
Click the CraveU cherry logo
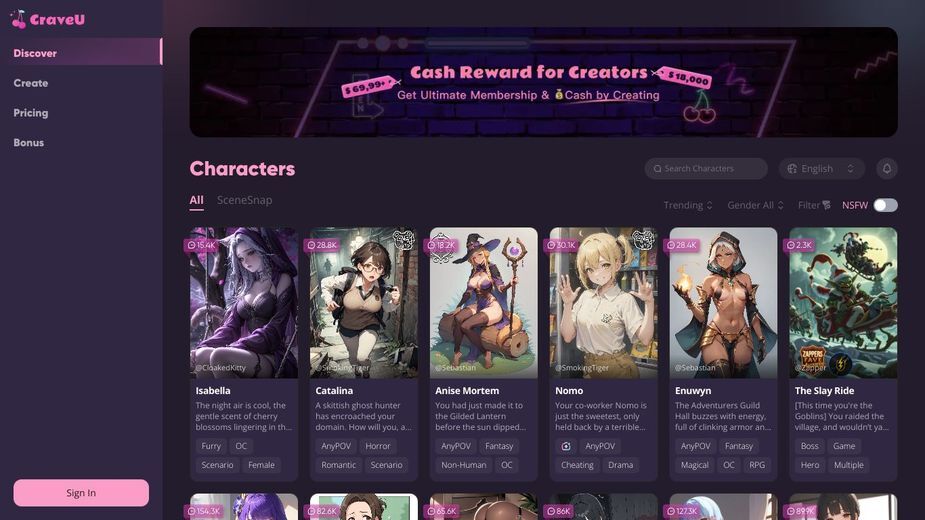pyautogui.click(x=19, y=19)
